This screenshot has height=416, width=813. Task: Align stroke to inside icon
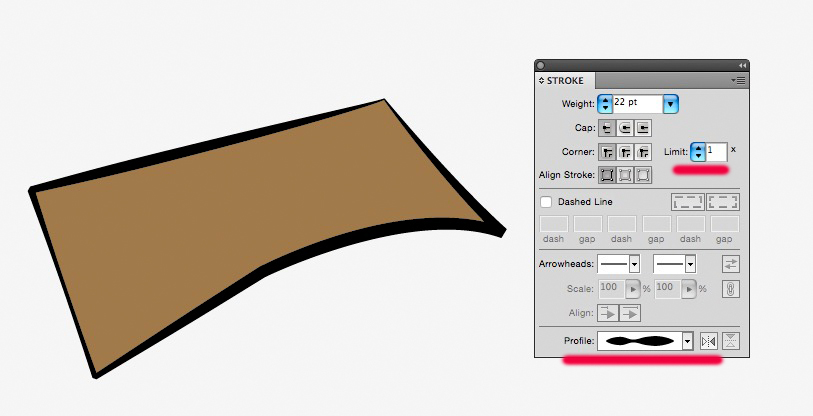pos(625,175)
